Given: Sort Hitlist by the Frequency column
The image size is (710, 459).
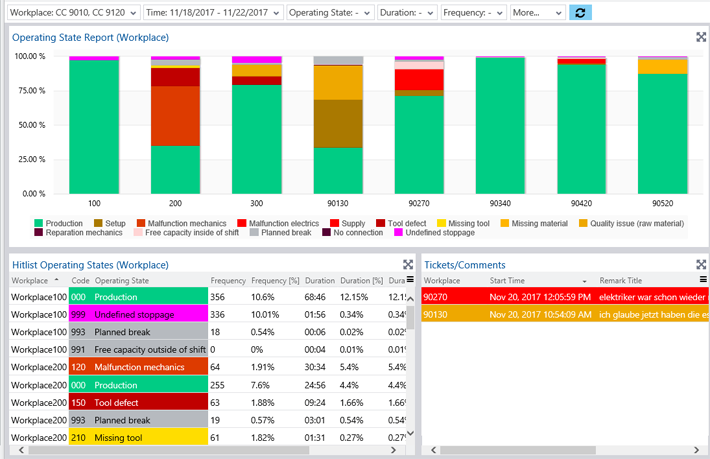Looking at the screenshot, I should 228,281.
